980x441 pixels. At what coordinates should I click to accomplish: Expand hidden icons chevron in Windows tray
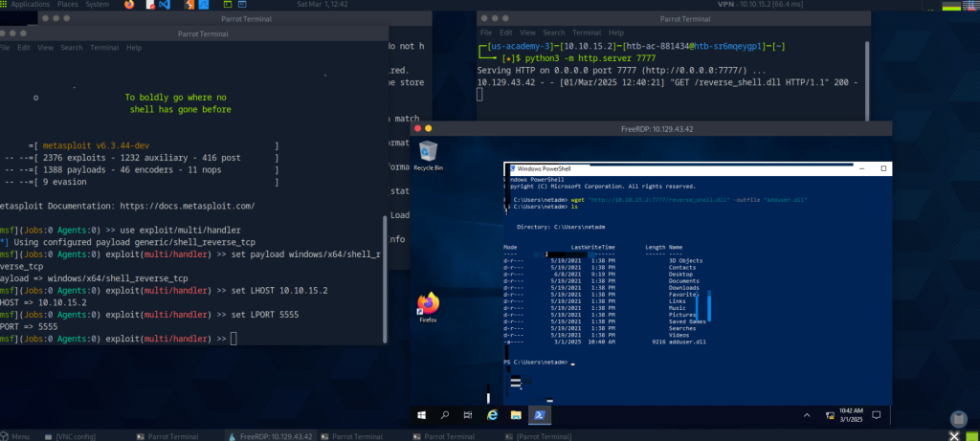point(806,415)
